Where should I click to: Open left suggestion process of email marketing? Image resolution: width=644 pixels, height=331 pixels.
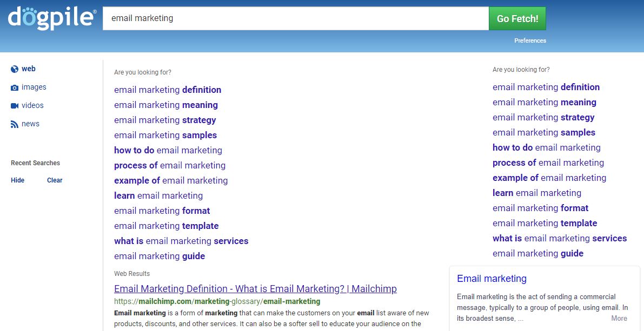point(170,166)
